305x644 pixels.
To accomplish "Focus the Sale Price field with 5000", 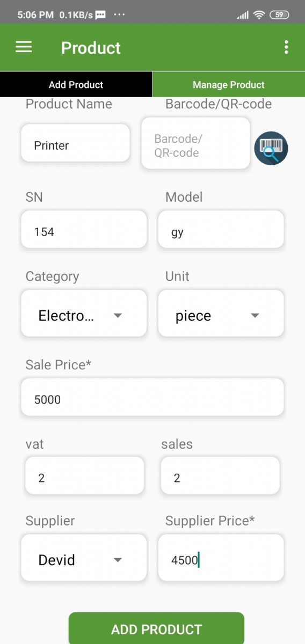I will coord(152,397).
